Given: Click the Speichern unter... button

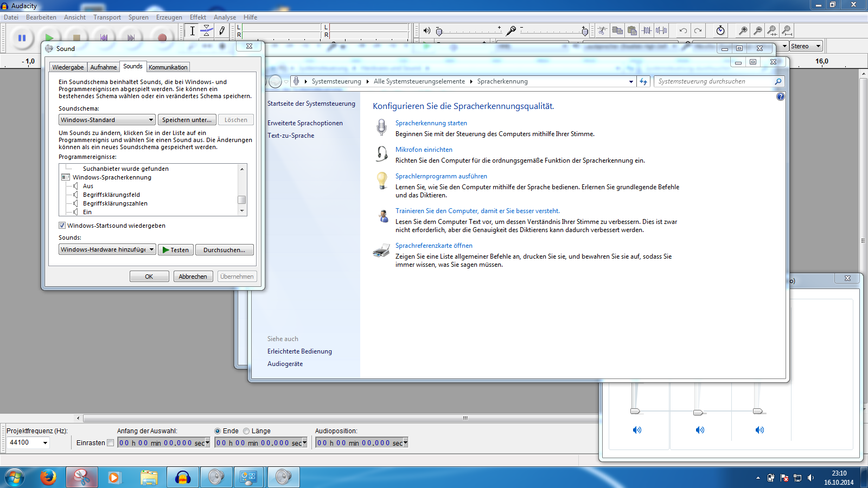Looking at the screenshot, I should pyautogui.click(x=187, y=120).
